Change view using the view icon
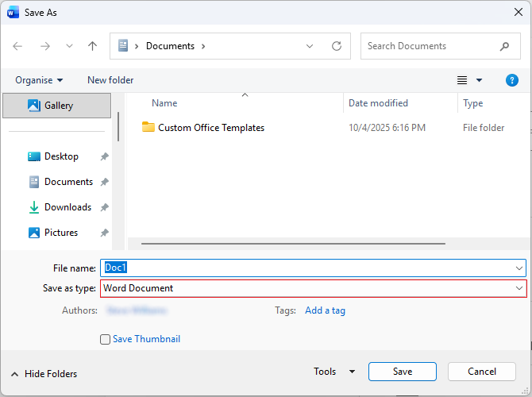Image resolution: width=532 pixels, height=397 pixels. click(x=462, y=80)
